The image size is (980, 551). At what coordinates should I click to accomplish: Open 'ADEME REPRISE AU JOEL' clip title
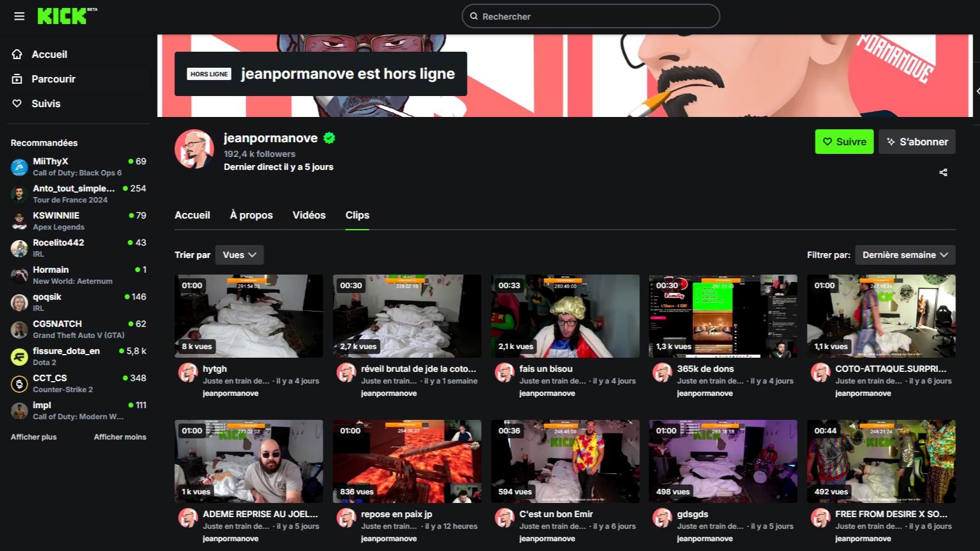point(261,514)
